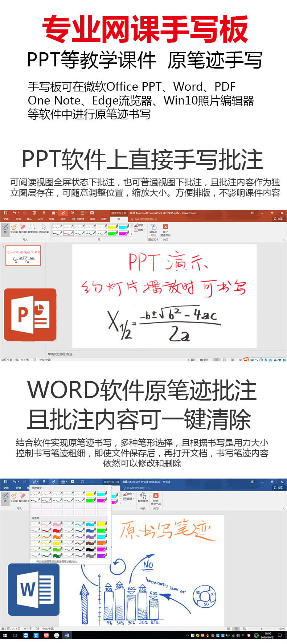Screen dimensions: 287x644
Task: Open the Color dropdown in Word ribbon
Action: point(129,494)
